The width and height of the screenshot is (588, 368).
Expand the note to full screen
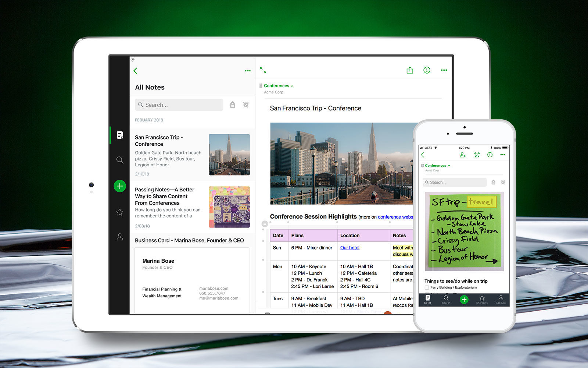[263, 70]
